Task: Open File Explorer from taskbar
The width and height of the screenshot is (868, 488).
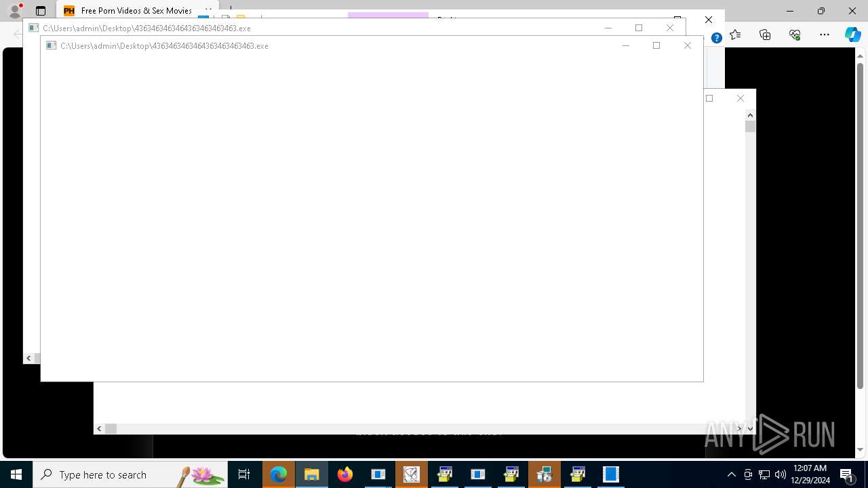Action: [312, 474]
